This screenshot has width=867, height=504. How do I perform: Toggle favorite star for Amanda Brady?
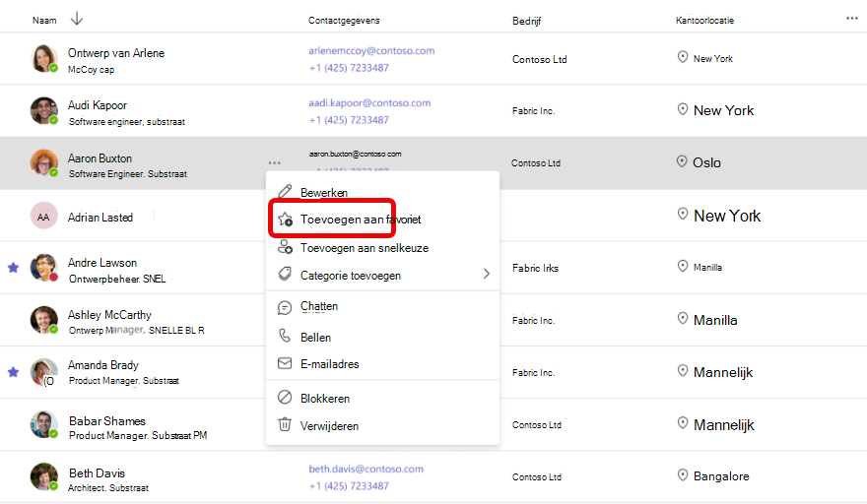(13, 372)
